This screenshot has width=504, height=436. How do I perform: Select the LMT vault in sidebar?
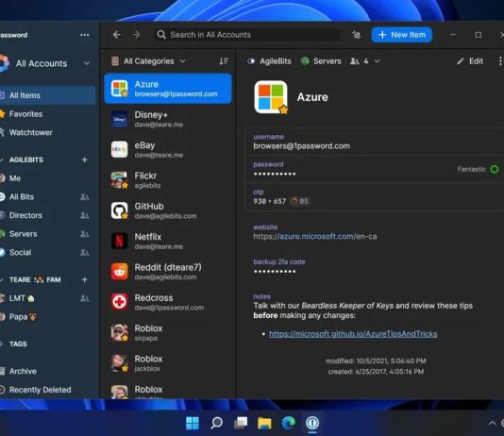[47, 298]
